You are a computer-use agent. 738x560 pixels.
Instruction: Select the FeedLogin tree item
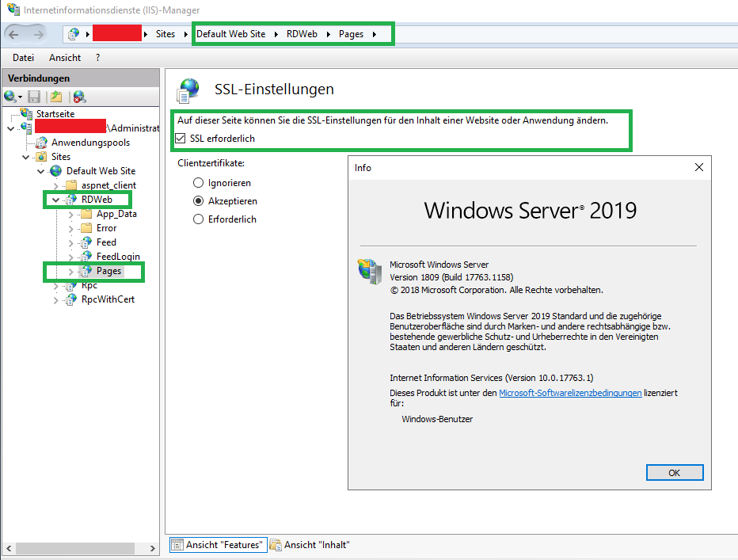[x=118, y=256]
